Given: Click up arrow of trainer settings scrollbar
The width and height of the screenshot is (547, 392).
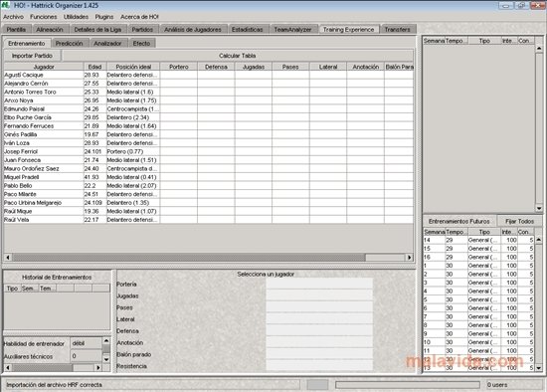Looking at the screenshot, I should (x=106, y=340).
